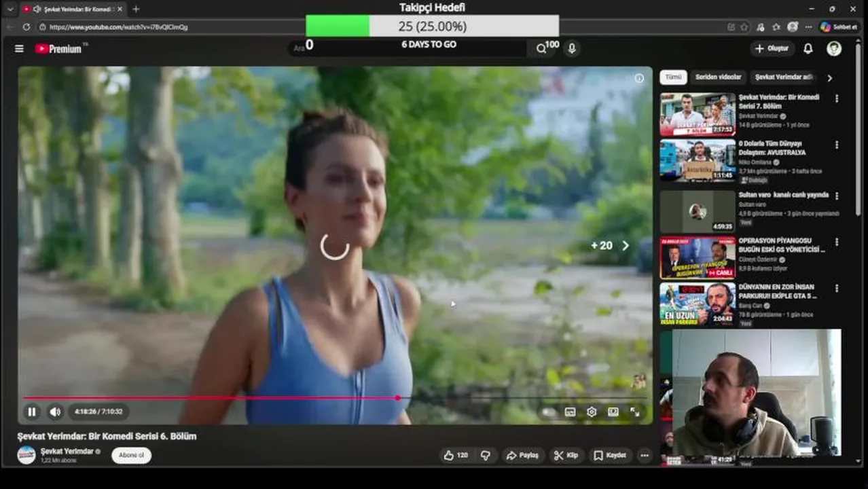868x489 pixels.
Task: Pause the video with the pause button
Action: (32, 412)
